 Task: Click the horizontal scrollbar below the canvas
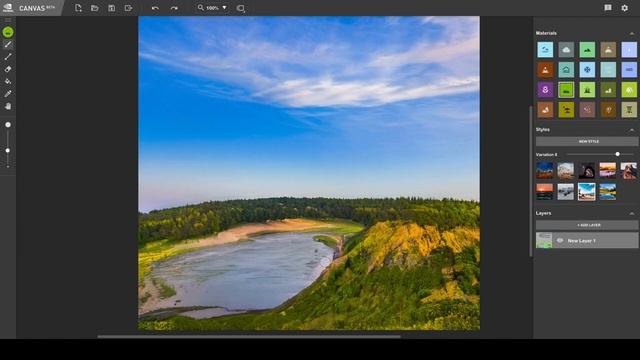[x=249, y=337]
